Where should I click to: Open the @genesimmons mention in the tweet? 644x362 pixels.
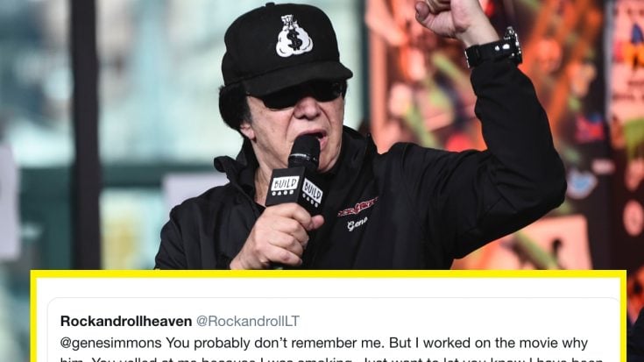click(x=111, y=343)
